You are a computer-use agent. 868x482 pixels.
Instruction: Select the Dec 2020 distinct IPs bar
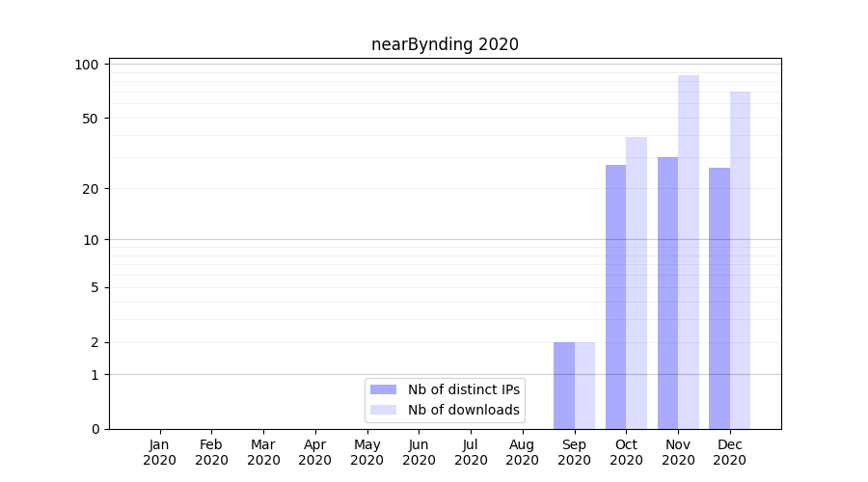tap(719, 299)
